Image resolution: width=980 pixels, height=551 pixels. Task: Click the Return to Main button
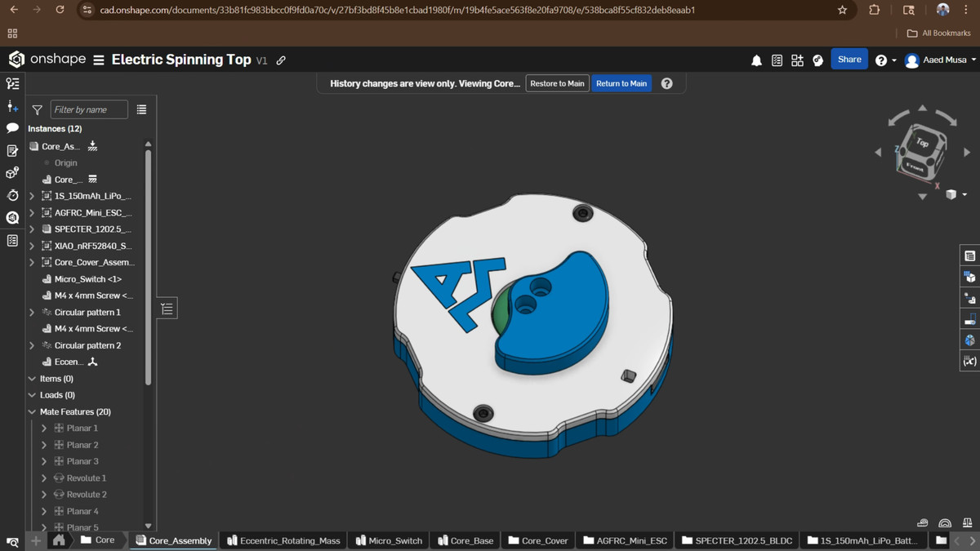[x=621, y=83]
